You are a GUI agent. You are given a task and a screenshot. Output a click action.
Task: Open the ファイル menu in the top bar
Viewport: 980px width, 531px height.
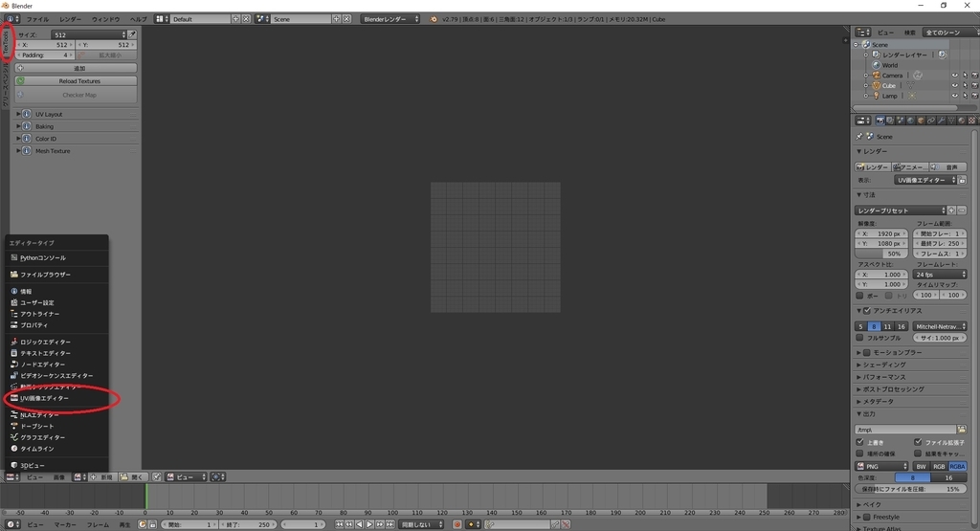tap(37, 19)
